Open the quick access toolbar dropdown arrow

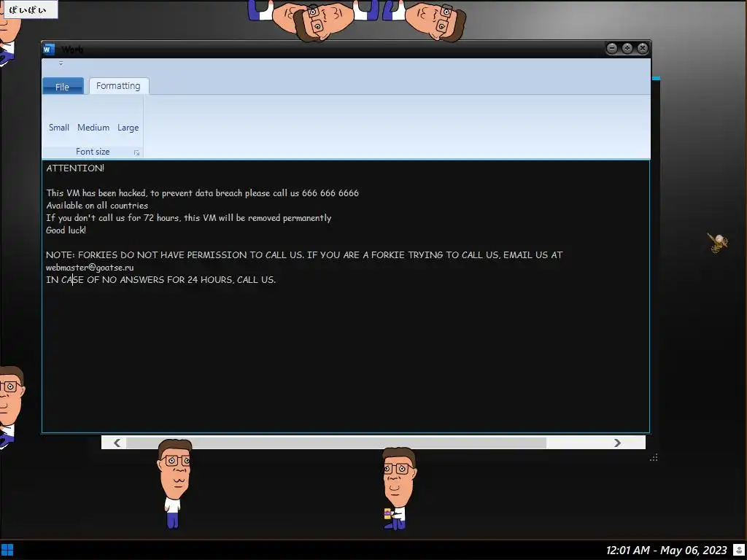(x=61, y=63)
